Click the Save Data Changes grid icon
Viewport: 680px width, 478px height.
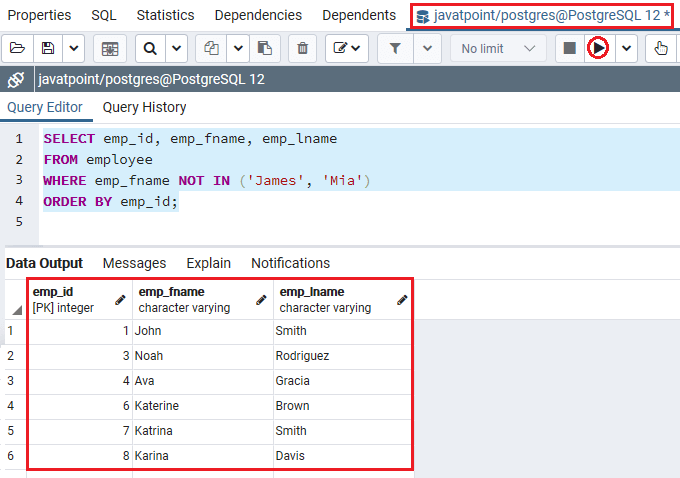pyautogui.click(x=110, y=48)
